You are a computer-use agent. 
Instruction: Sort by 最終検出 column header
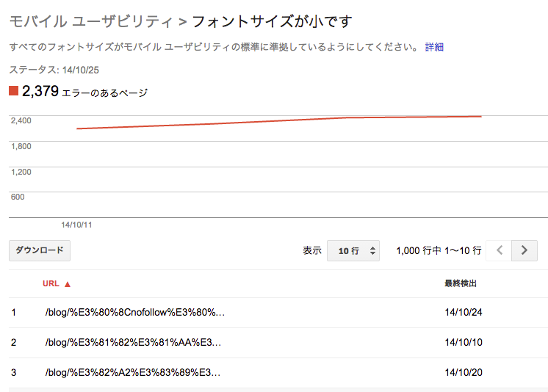461,283
